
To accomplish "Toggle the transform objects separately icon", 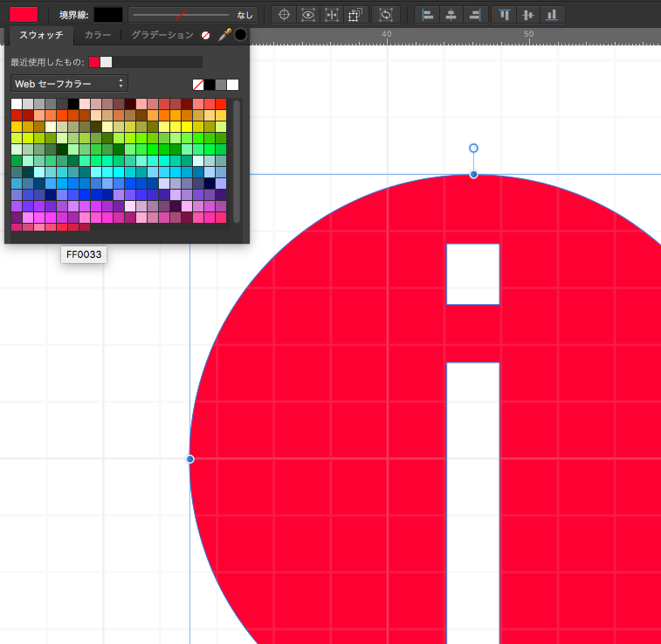I will click(355, 15).
